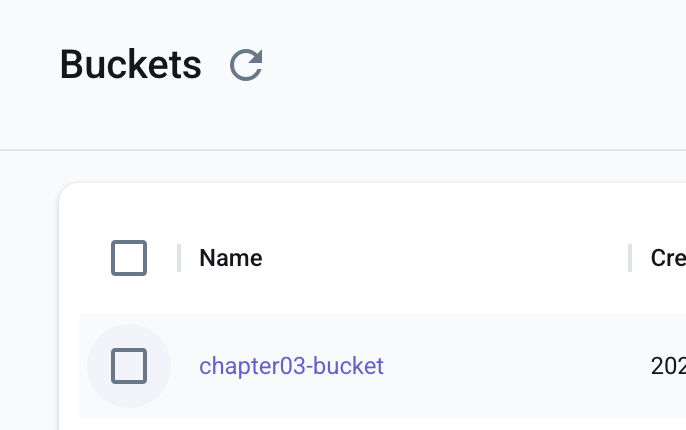Image resolution: width=686 pixels, height=430 pixels.
Task: Click empty space in chapter03-bucket row
Action: pos(500,366)
